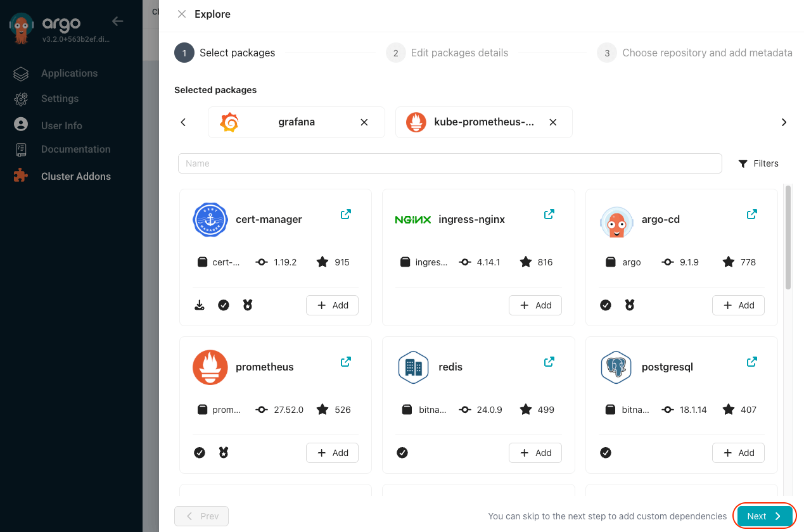This screenshot has width=804, height=532.
Task: Expand selected packages with the right chevron
Action: click(784, 122)
